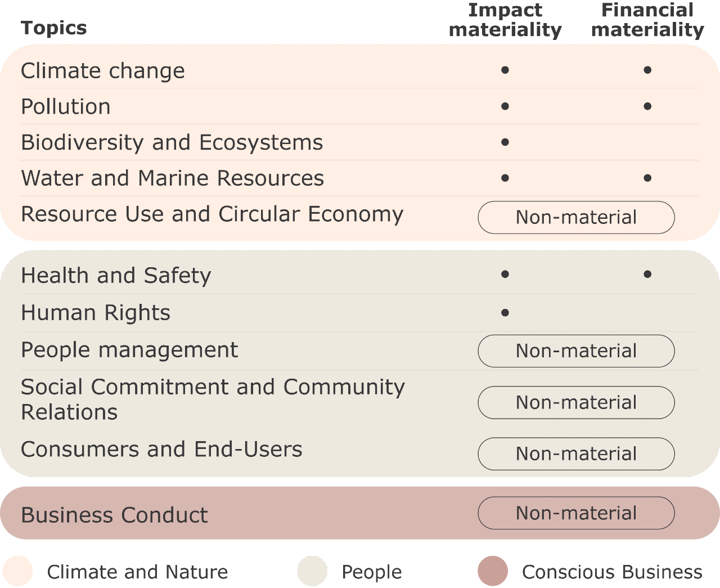Viewport: 720px width, 588px height.
Task: Click the Impact materiality column header
Action: click(505, 20)
